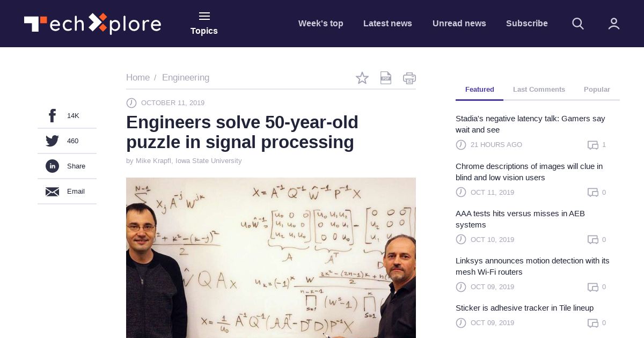Select the Featured tab
644x338 pixels.
480,90
